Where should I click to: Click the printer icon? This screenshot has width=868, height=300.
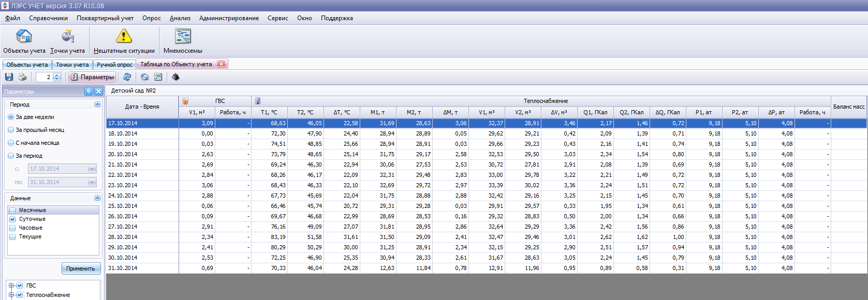click(x=22, y=77)
